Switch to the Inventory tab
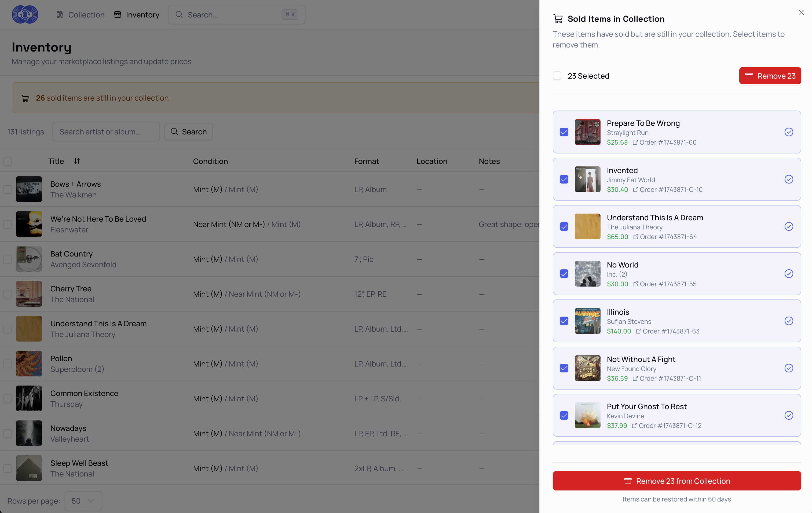The height and width of the screenshot is (513, 812). [137, 14]
